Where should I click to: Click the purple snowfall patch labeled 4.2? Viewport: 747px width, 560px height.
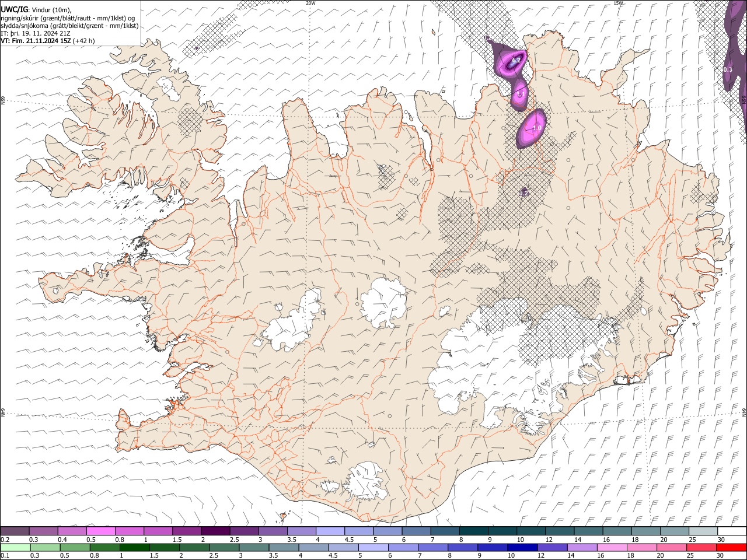511,62
